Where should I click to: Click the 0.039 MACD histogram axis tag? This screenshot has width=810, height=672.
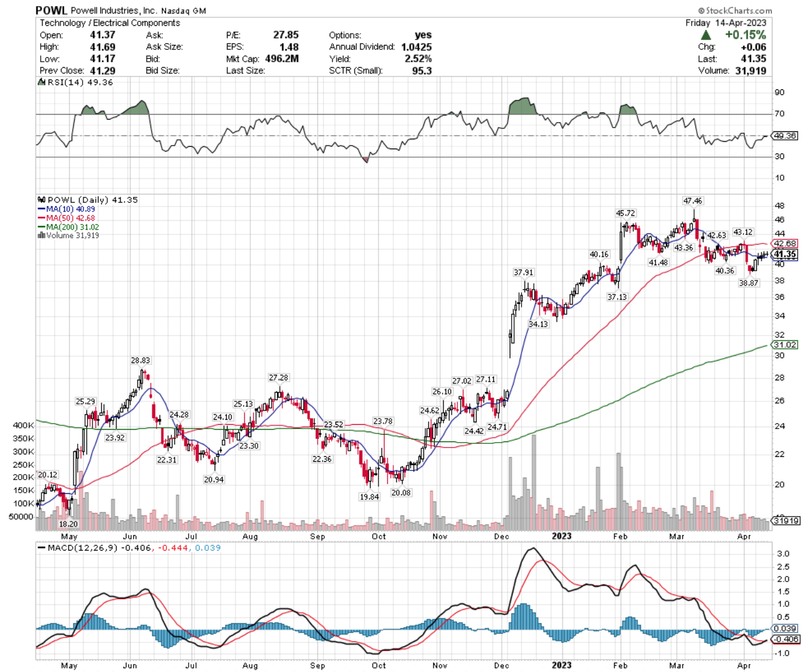click(785, 629)
